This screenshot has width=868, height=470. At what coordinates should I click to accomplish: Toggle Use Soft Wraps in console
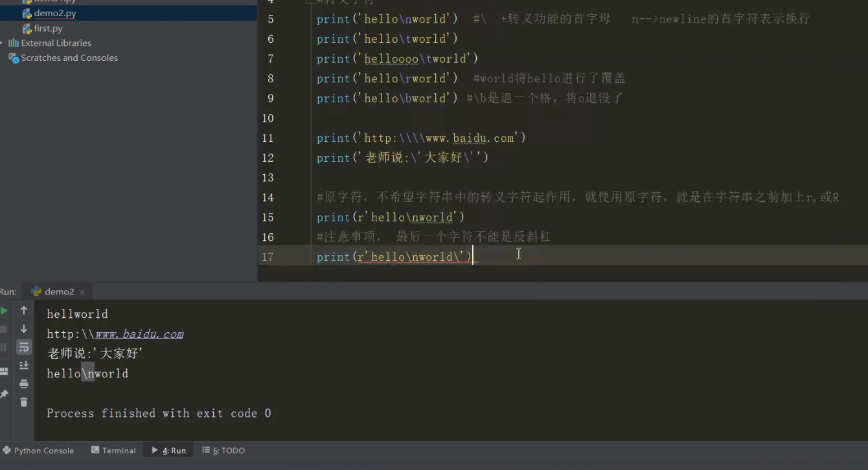[x=24, y=347]
